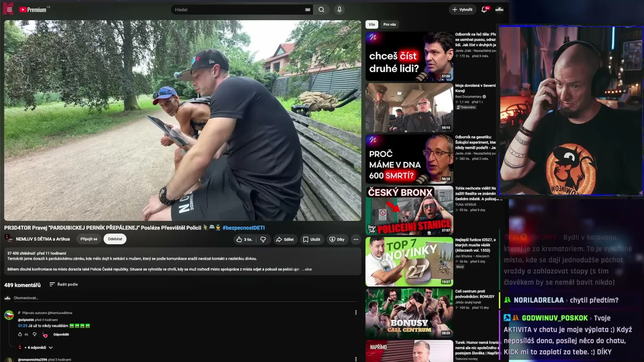Viewport: 644px width, 362px height.
Task: Open options menu for romanmichta2596 comment
Action: (356, 359)
